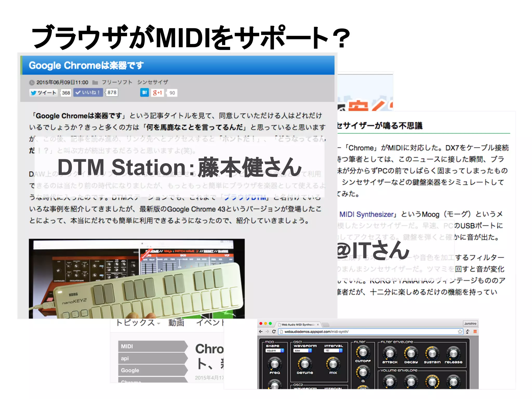Click the extension icon beside the star

[468, 332]
